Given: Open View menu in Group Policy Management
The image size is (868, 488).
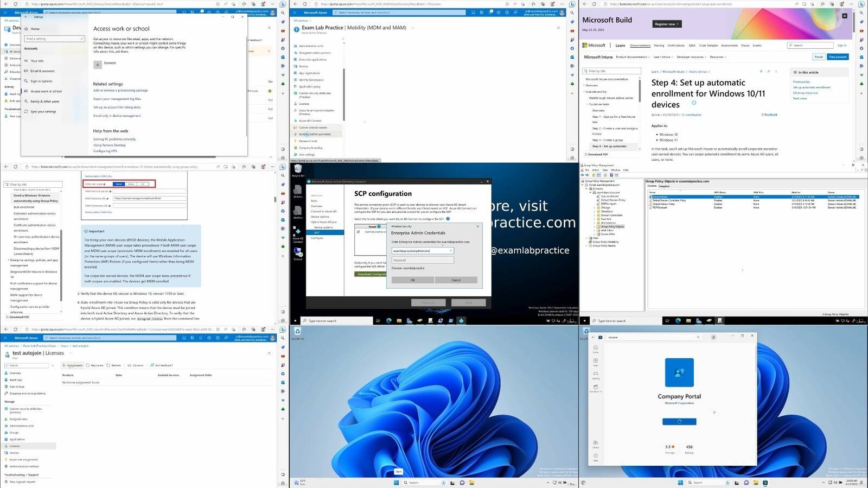Looking at the screenshot, I should (x=605, y=170).
